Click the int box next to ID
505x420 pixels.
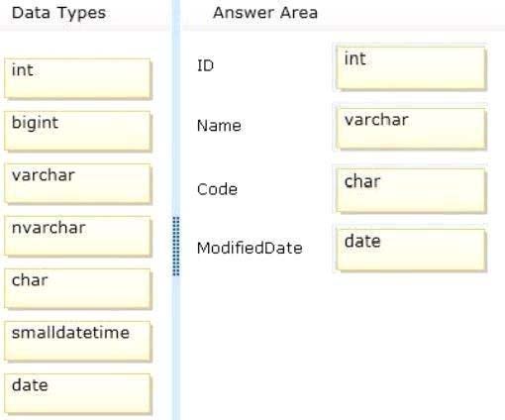(x=411, y=68)
